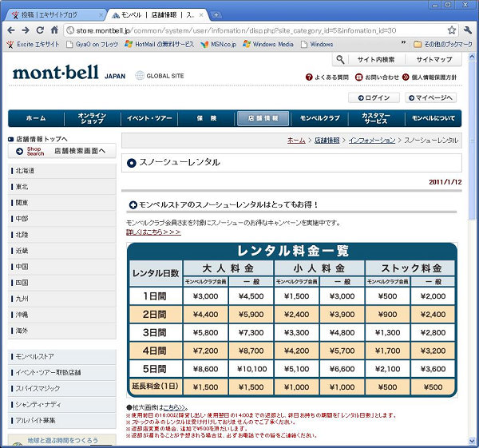Open the Excite エキサイト bookmark
The width and height of the screenshot is (479, 448).
(x=33, y=44)
